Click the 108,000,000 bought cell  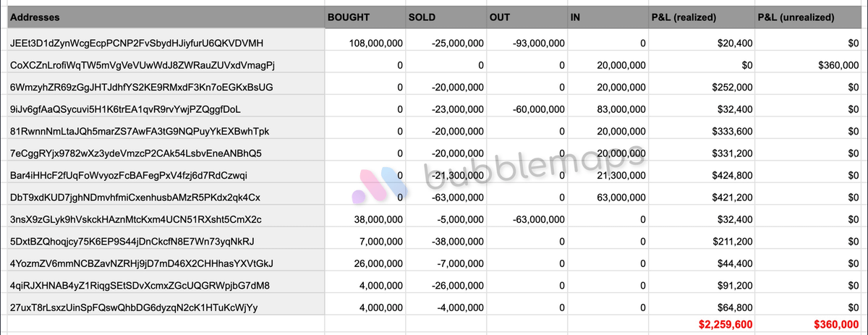375,43
